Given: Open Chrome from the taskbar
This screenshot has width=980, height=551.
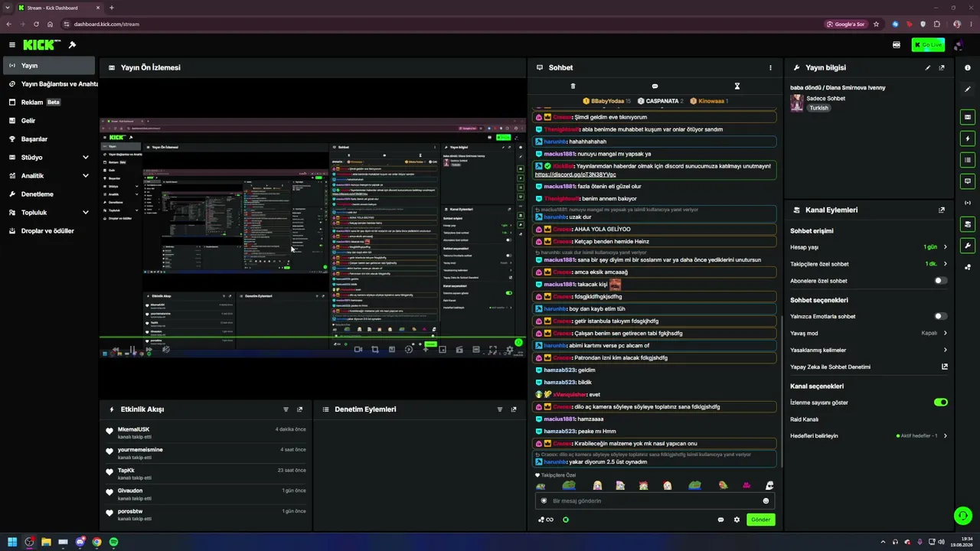Looking at the screenshot, I should tap(96, 542).
